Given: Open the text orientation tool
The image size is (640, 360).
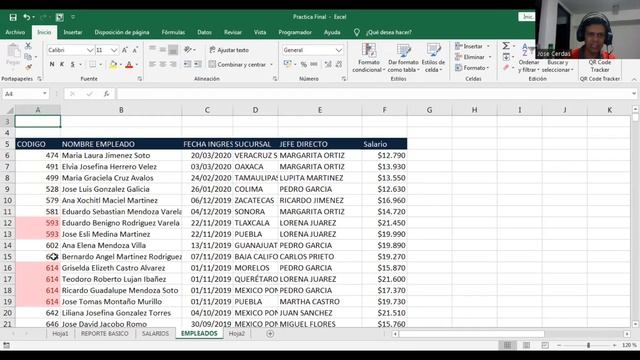Looking at the screenshot, I should 189,50.
